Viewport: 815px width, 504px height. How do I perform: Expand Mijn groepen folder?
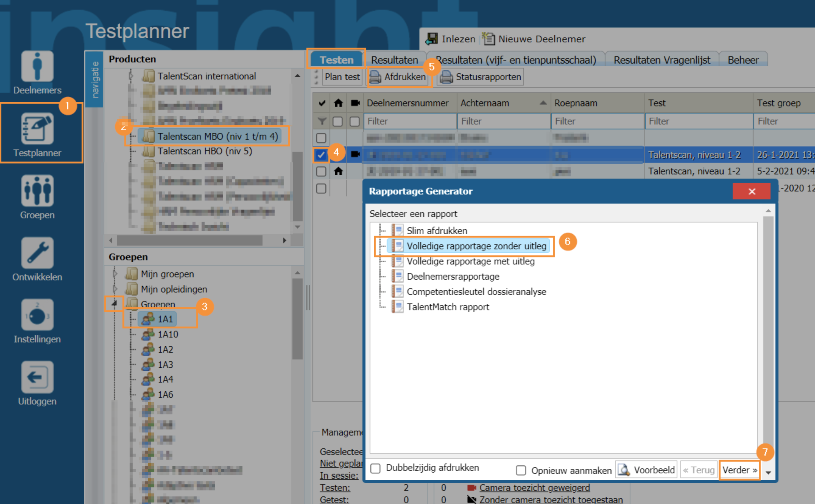tap(115, 274)
